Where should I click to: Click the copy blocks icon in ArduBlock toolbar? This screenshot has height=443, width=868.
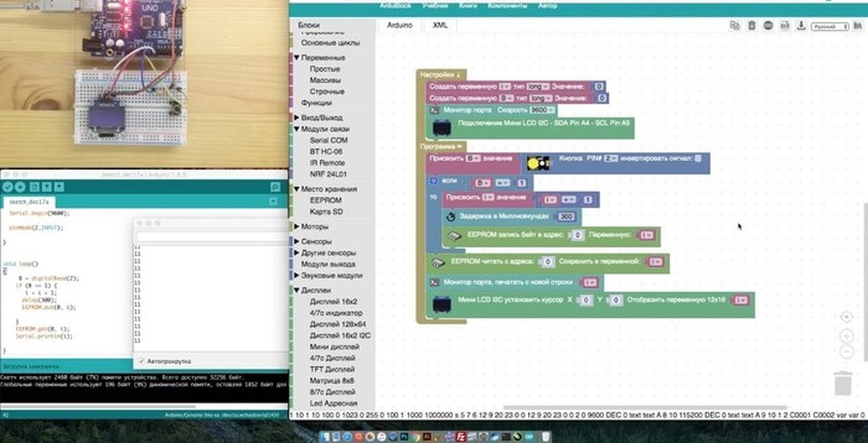pos(734,25)
